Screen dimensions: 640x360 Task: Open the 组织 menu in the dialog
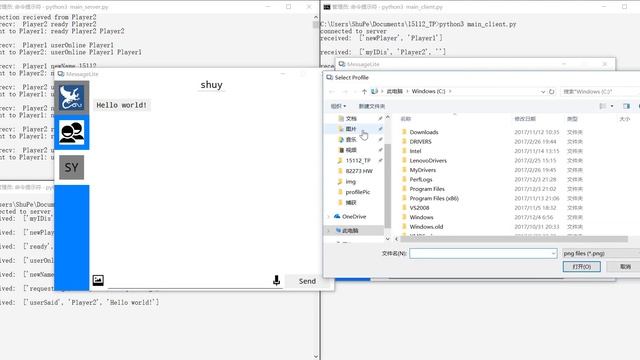click(338, 106)
